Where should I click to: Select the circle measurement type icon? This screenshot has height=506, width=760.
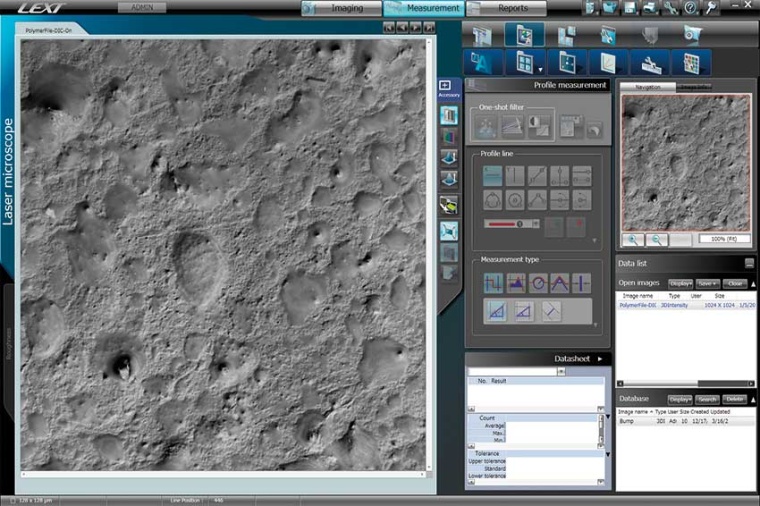pos(538,283)
